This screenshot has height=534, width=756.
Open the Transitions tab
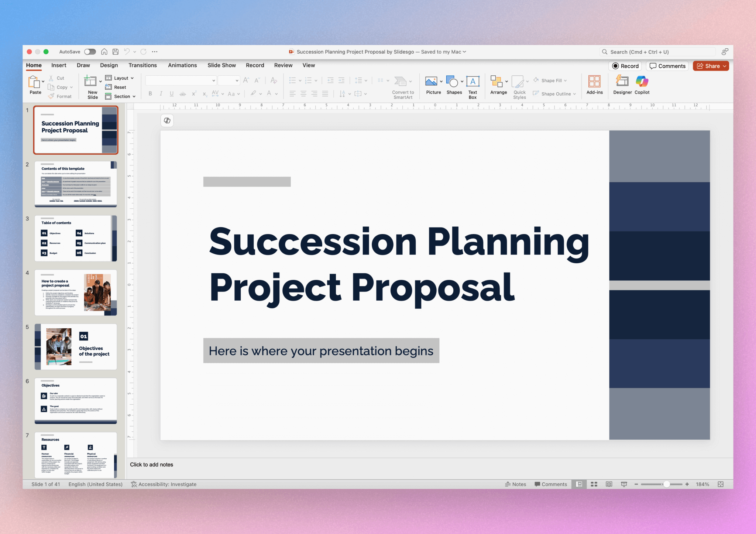click(x=142, y=65)
